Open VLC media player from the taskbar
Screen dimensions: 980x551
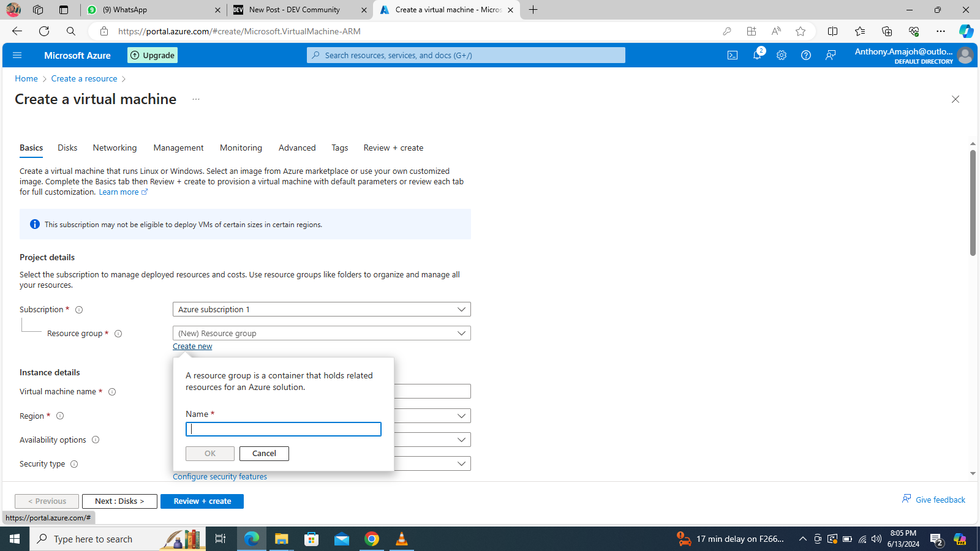pos(402,539)
